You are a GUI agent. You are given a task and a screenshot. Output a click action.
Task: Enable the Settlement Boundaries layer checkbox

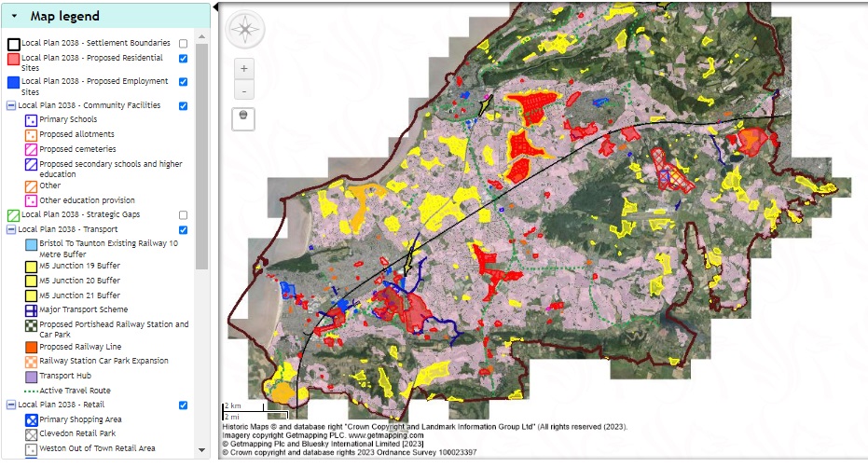183,44
